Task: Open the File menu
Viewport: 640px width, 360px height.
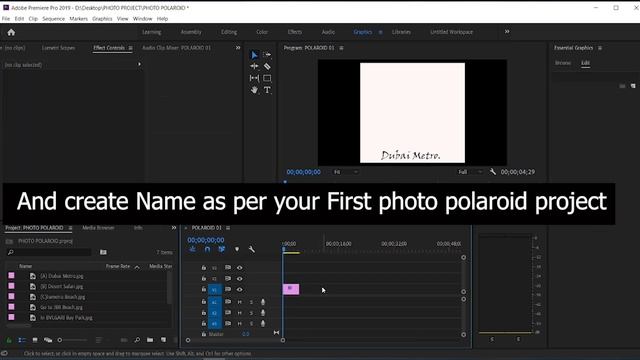Action: coord(6,19)
